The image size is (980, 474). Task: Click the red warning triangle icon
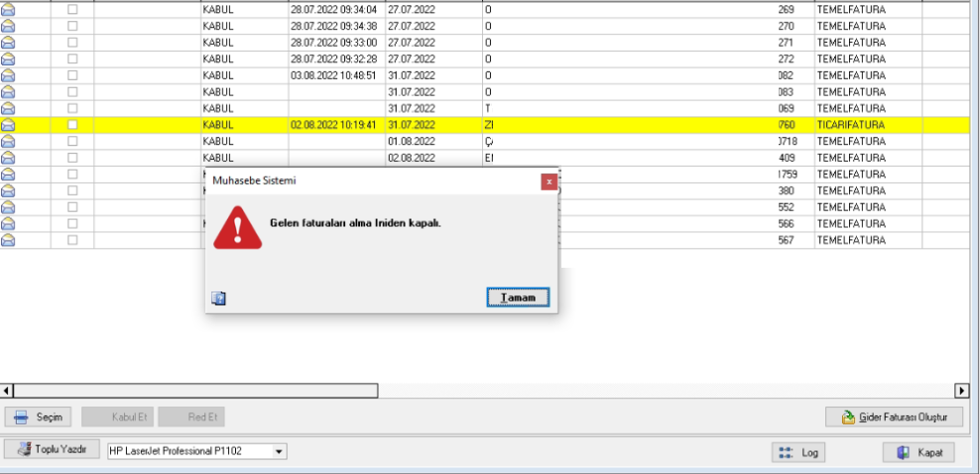[x=238, y=227]
